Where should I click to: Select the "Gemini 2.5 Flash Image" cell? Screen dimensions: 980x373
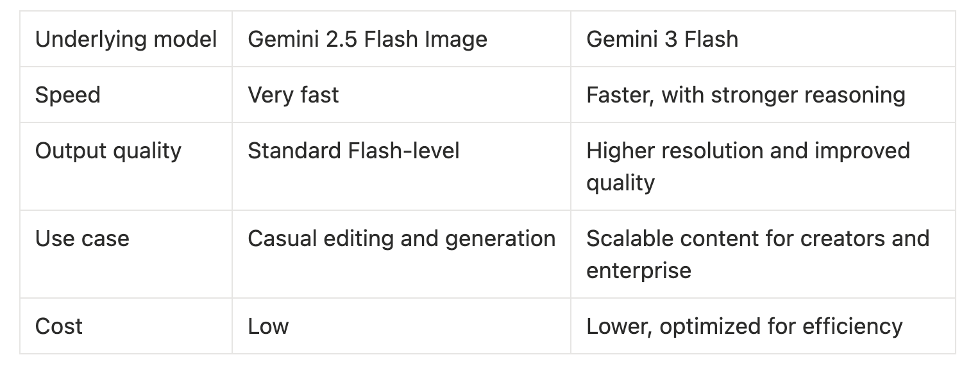[x=367, y=39]
